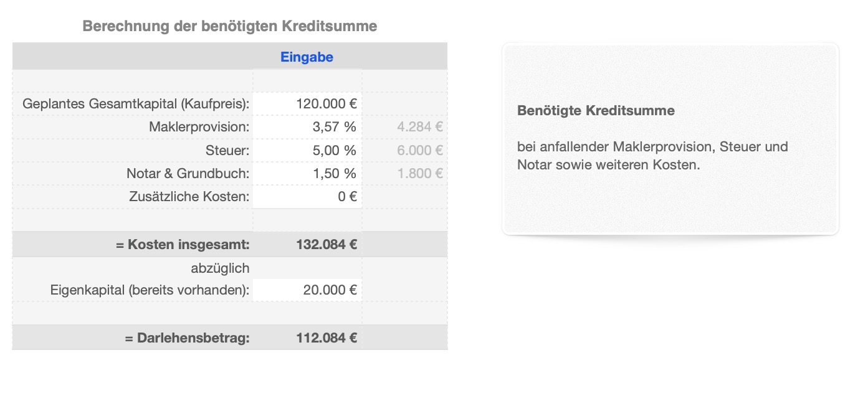The image size is (868, 416).
Task: Click the Steuer percentage input 5,00 %
Action: [308, 150]
